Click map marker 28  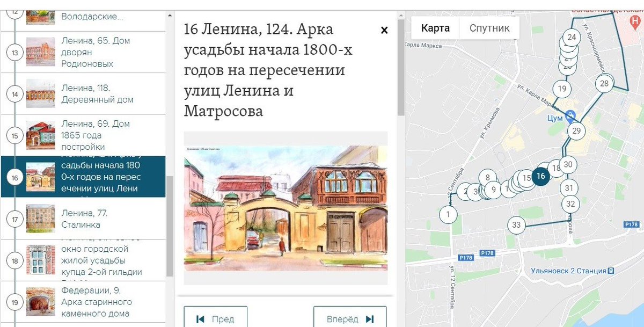pyautogui.click(x=604, y=84)
